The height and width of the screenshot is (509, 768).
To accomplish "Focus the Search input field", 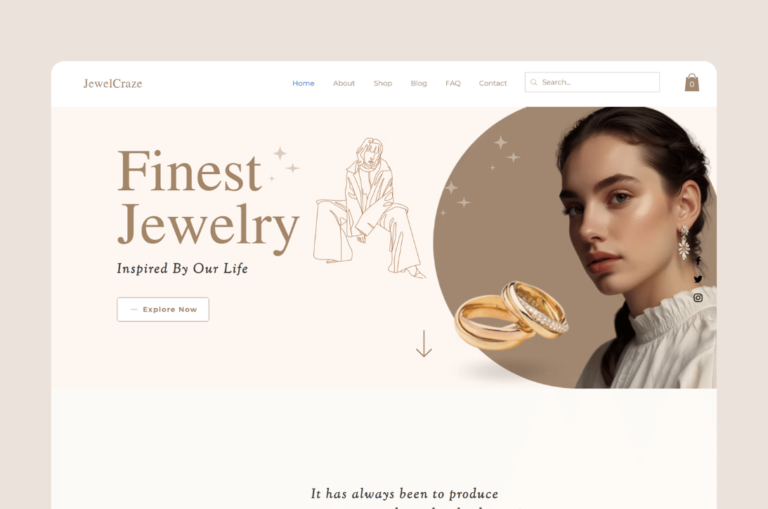I will (592, 82).
